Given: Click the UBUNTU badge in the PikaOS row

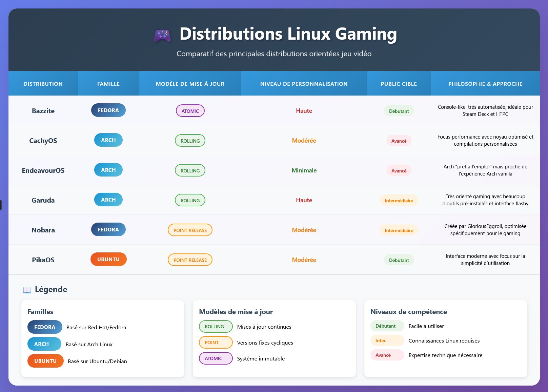Looking at the screenshot, I should (x=108, y=260).
